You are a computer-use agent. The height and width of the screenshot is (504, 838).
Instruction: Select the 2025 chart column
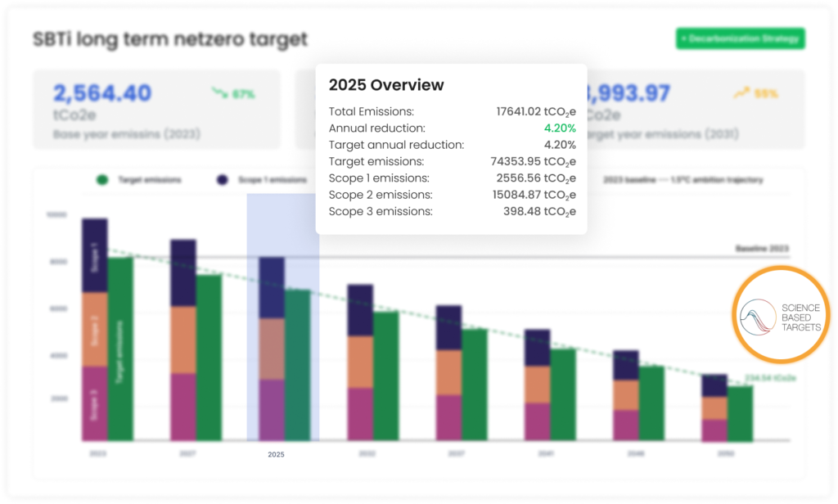(278, 344)
